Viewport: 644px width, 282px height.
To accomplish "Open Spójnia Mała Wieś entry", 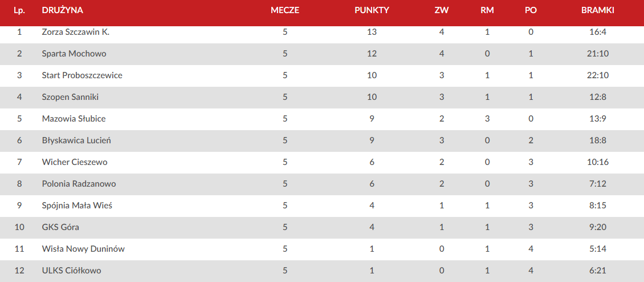I will [77, 206].
